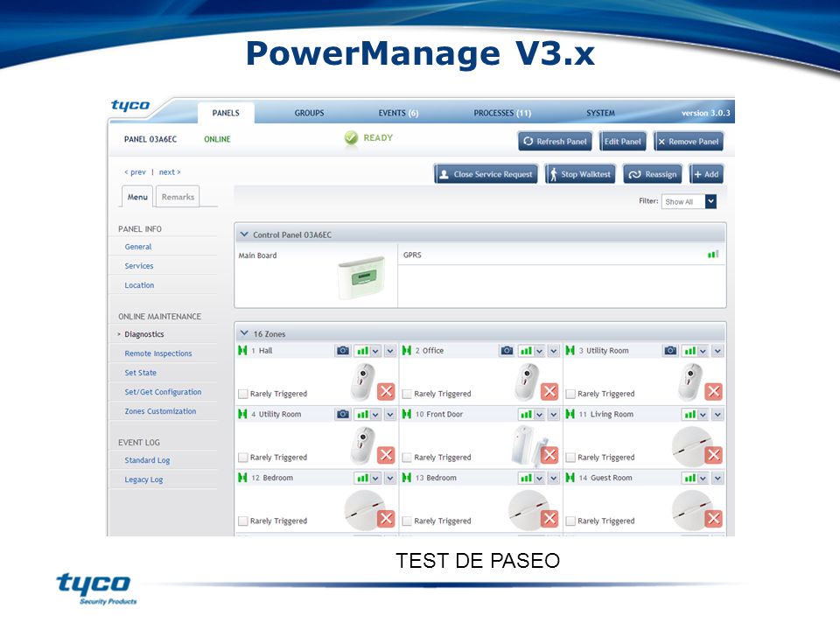Image resolution: width=840 pixels, height=630 pixels.
Task: Click the Add button
Action: 706,174
